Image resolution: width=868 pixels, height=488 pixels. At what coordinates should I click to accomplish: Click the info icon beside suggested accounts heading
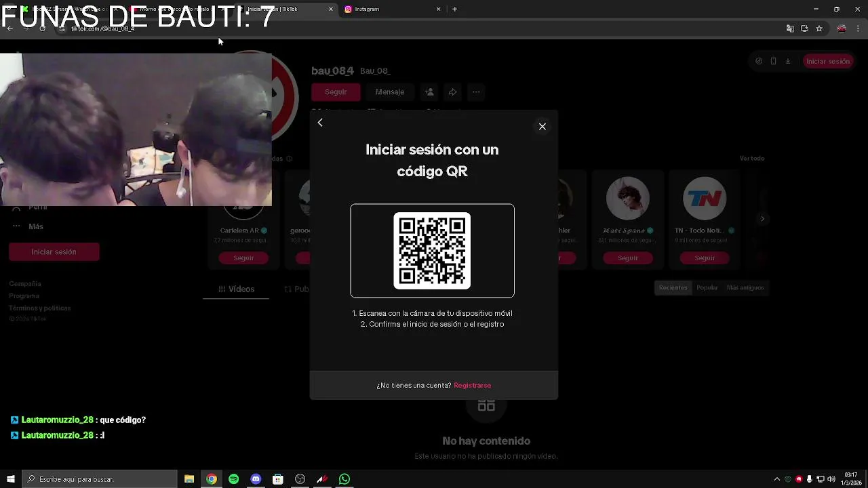pos(289,159)
